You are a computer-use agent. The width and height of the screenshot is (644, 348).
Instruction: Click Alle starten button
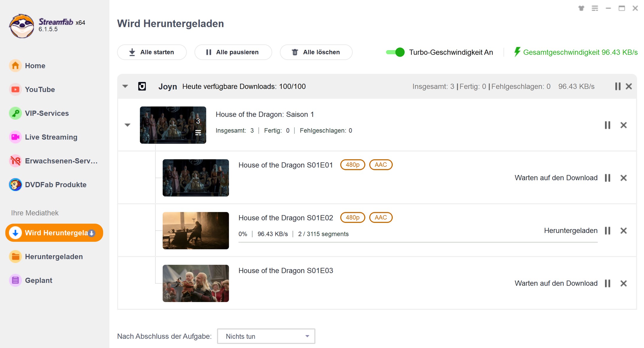click(152, 52)
